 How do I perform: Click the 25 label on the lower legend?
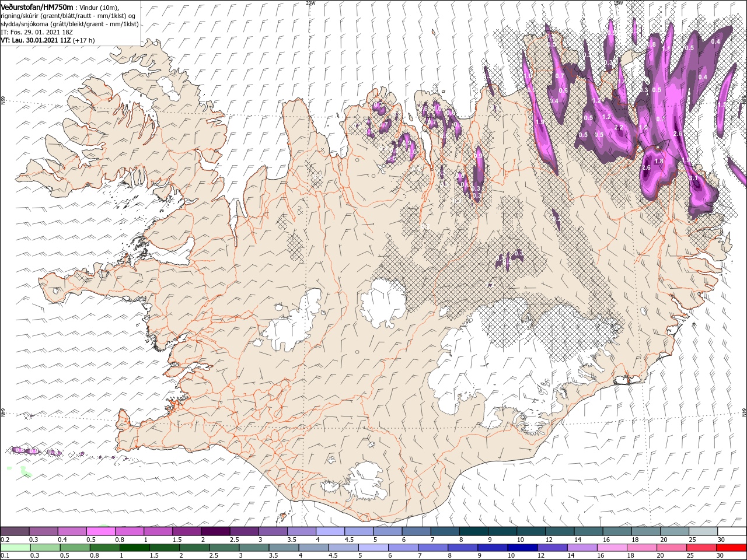tap(690, 555)
